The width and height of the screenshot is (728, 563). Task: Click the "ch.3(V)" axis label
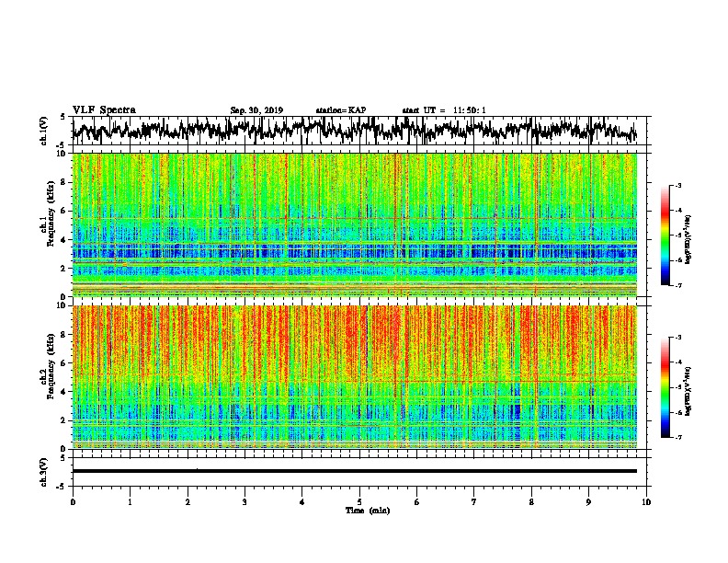[44, 472]
